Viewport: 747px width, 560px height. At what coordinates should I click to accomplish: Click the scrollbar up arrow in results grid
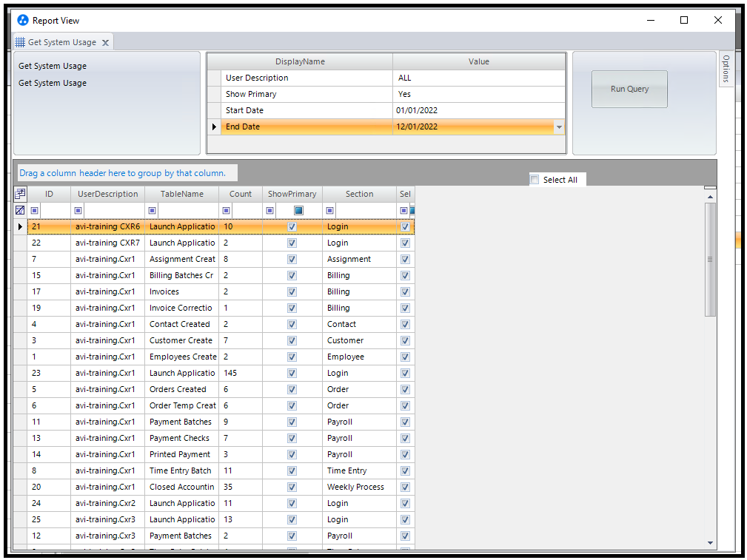coord(710,197)
